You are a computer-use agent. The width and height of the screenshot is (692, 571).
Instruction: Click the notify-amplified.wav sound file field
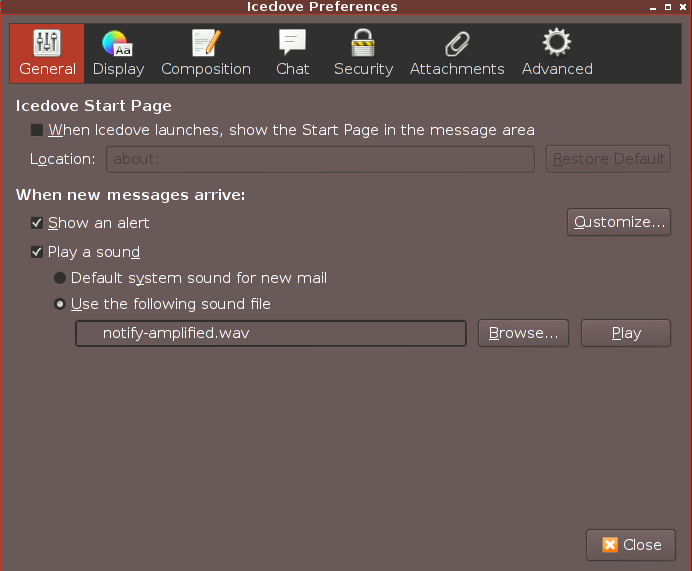(271, 333)
